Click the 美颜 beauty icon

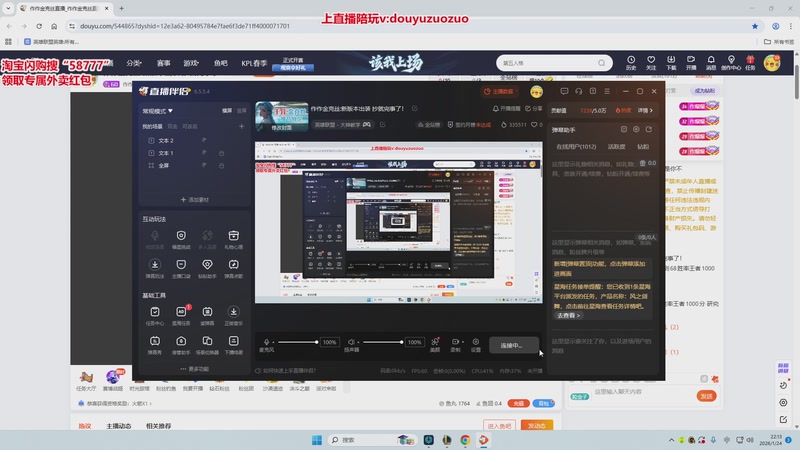(435, 344)
